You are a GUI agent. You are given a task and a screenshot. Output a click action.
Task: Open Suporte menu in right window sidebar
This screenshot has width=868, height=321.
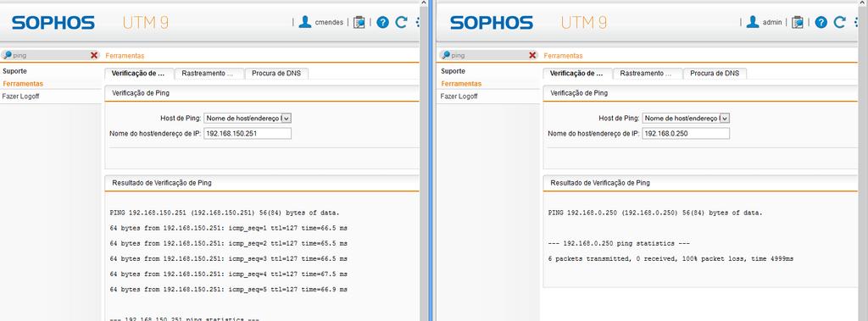(453, 71)
